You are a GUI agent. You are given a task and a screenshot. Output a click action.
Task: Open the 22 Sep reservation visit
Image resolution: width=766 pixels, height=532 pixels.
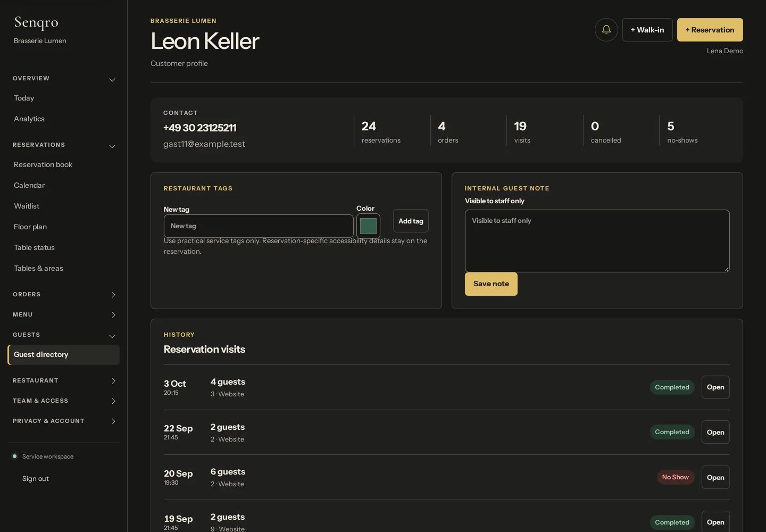coord(715,432)
